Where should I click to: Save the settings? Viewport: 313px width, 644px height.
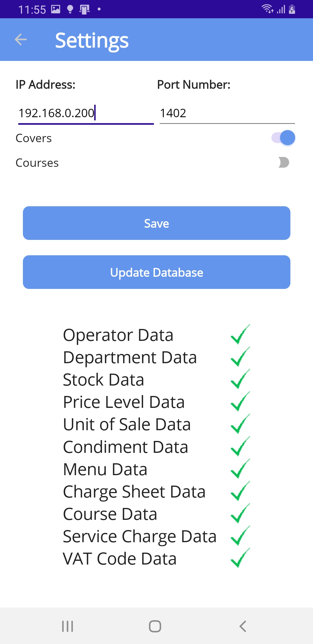coord(156,223)
